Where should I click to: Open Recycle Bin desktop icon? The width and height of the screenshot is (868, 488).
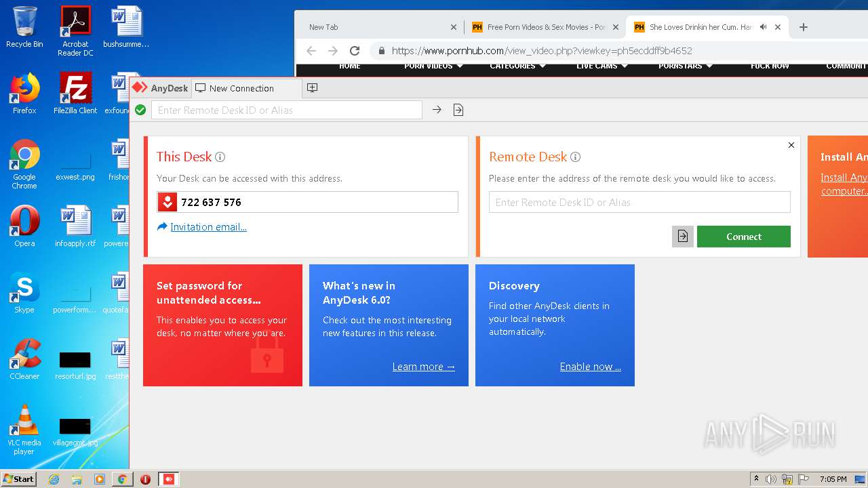click(x=24, y=27)
